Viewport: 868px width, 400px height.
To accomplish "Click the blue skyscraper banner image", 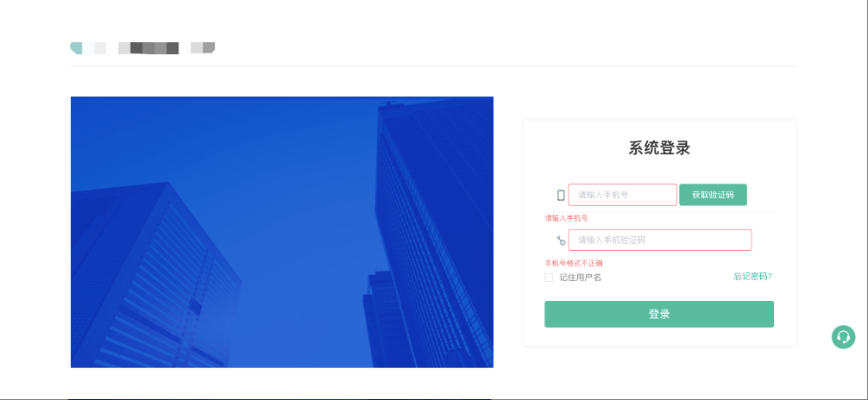I will tap(282, 232).
